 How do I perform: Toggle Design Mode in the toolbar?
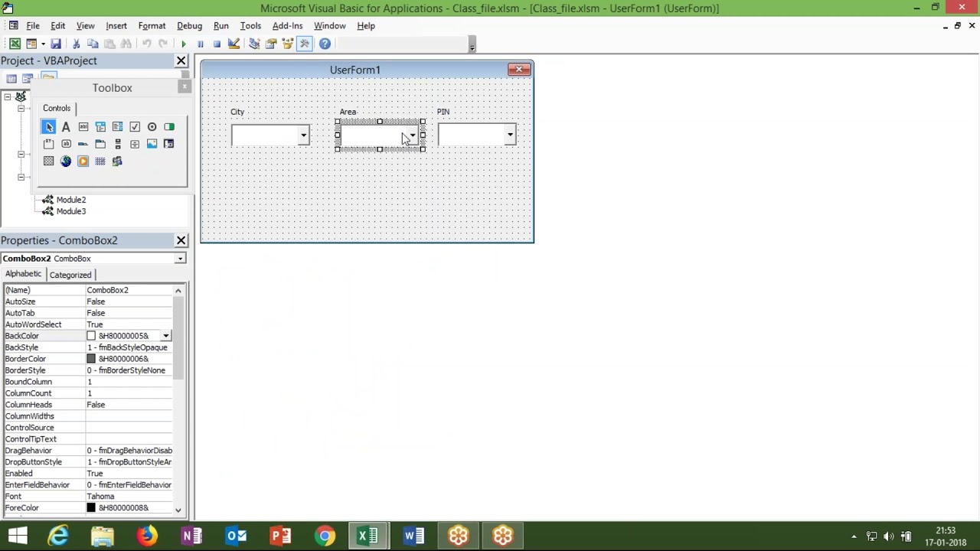(234, 44)
